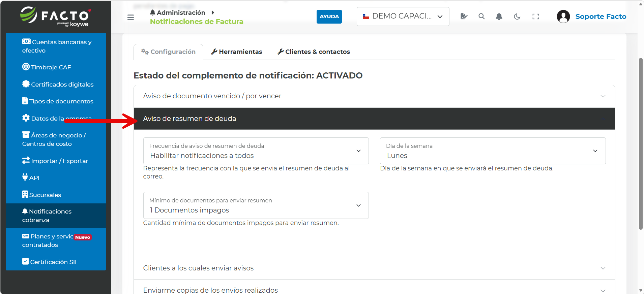Click Administración breadcrumb link
The image size is (644, 294).
(x=181, y=12)
